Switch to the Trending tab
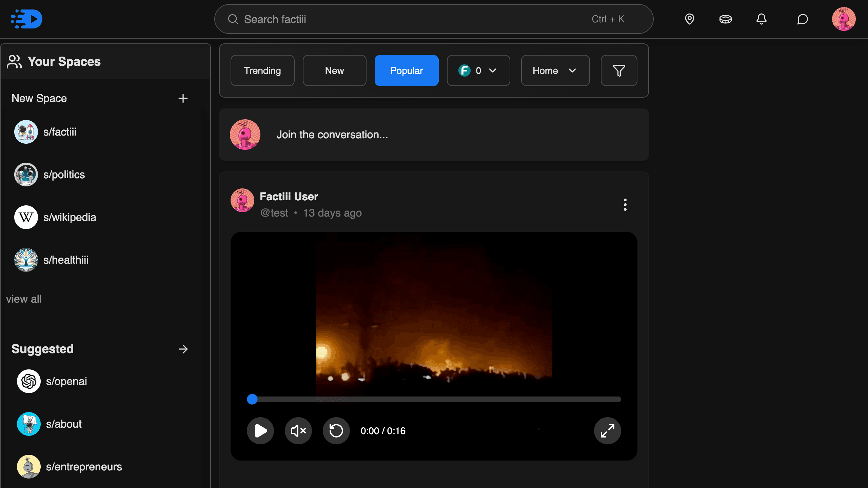868x488 pixels. (x=262, y=70)
